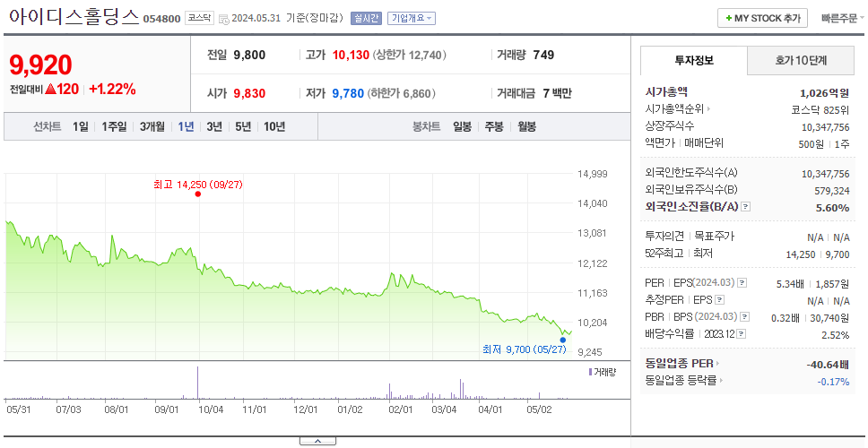Show the 일봉 daily candle chart
Image resolution: width=868 pixels, height=448 pixels.
(462, 126)
